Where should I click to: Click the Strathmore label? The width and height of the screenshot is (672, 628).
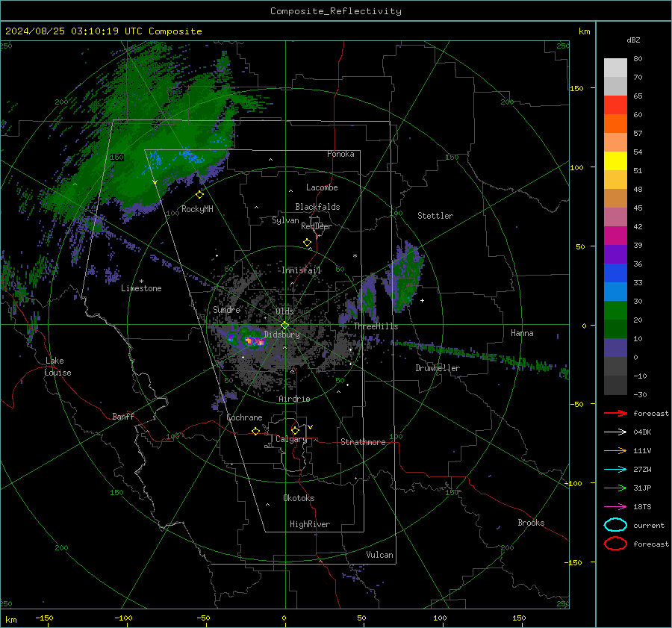point(363,442)
